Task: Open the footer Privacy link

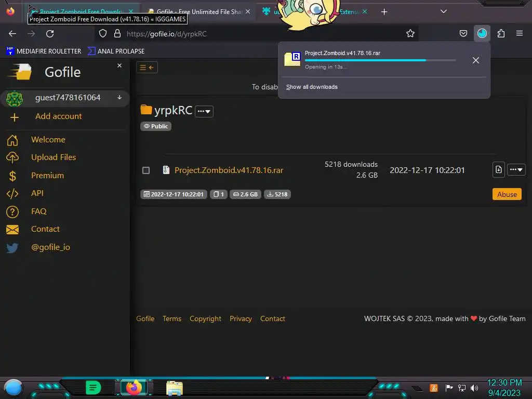Action: (x=241, y=318)
